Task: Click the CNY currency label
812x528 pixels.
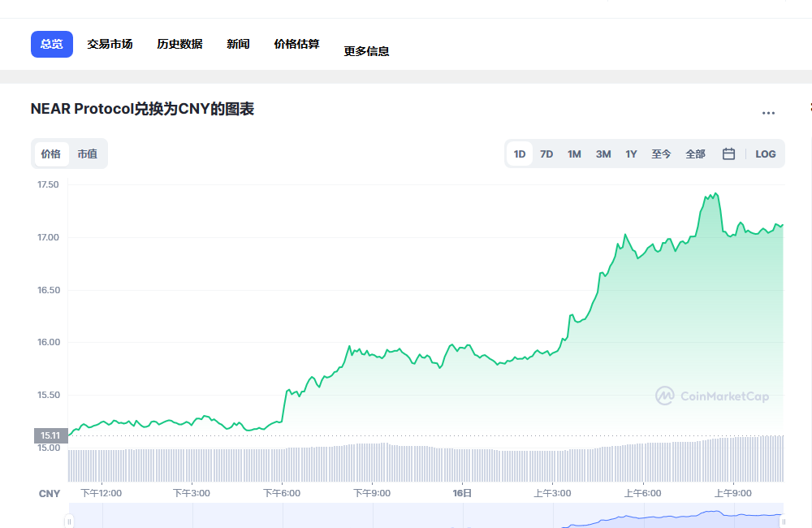Action: [49, 493]
